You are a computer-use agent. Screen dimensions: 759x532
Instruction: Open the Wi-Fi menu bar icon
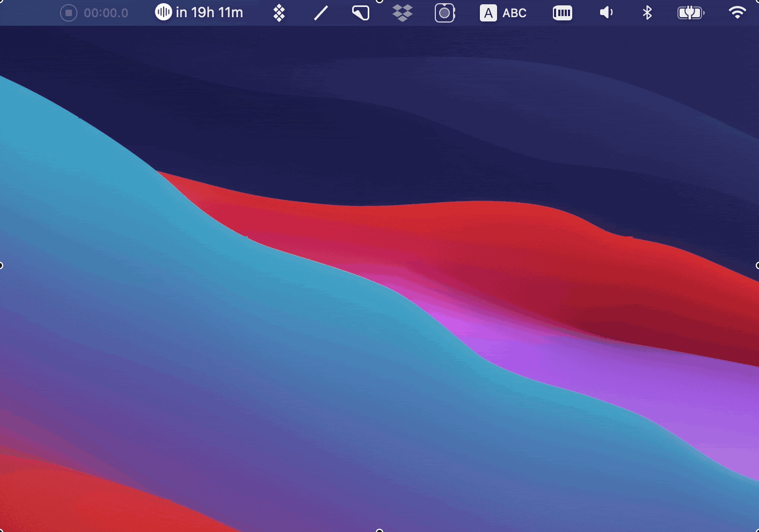click(738, 12)
